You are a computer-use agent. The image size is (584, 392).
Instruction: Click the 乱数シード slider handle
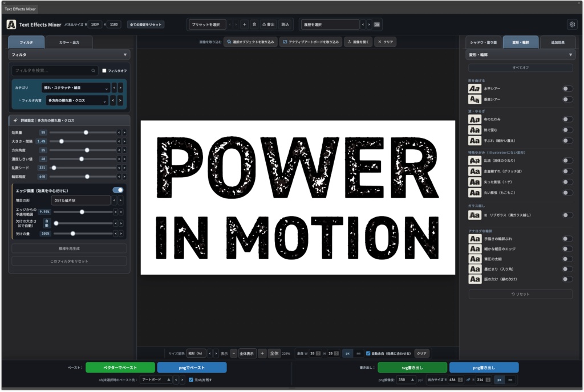coord(54,168)
